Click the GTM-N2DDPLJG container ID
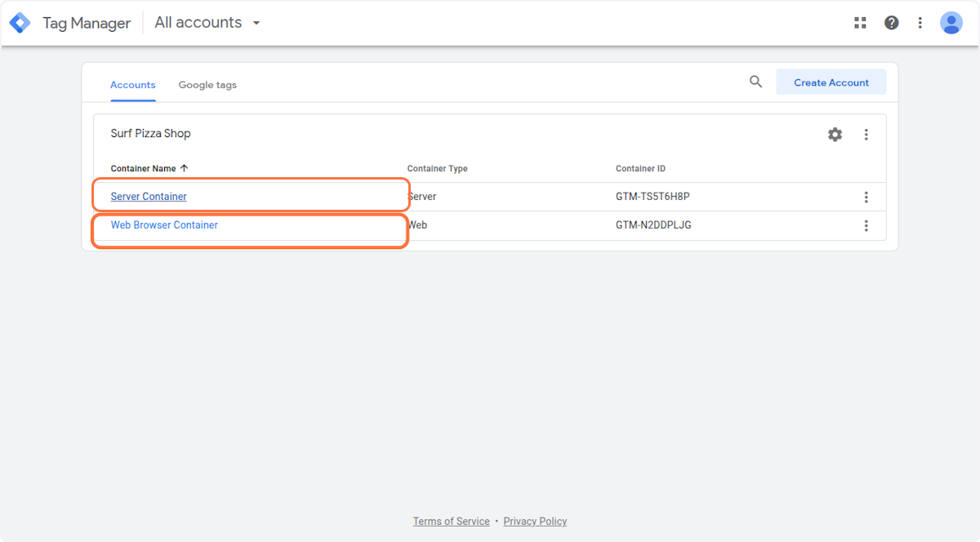 point(653,225)
